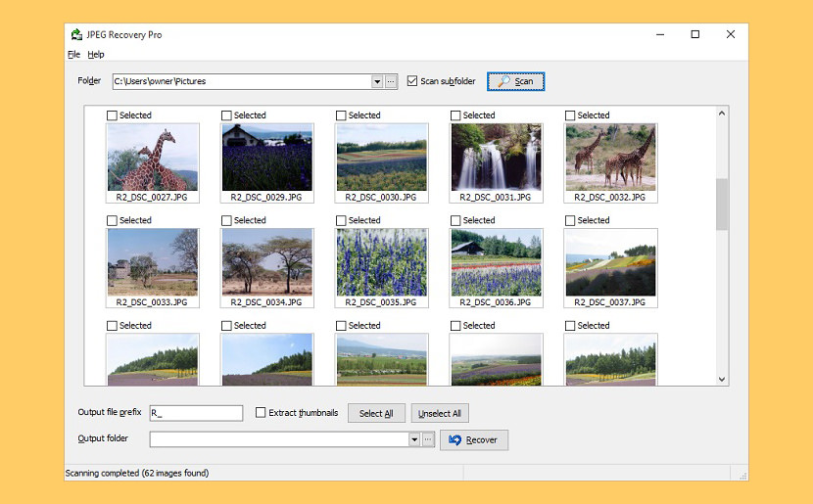Open the File menu

click(73, 55)
